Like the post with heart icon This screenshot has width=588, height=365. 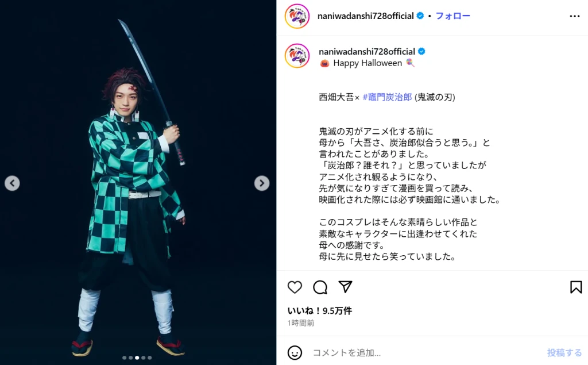(295, 287)
